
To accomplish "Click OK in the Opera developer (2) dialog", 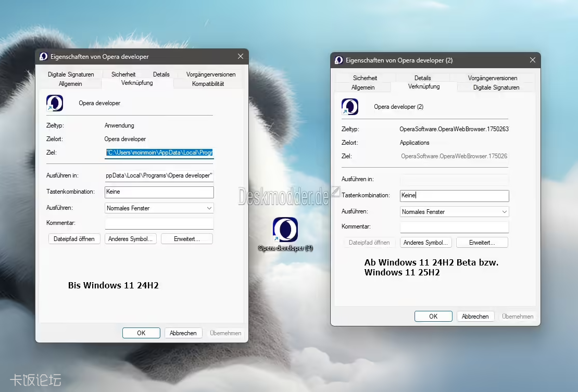I will (433, 316).
